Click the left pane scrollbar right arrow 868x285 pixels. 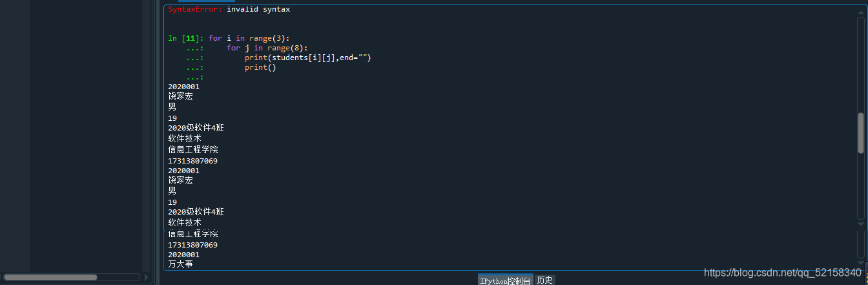click(x=146, y=277)
